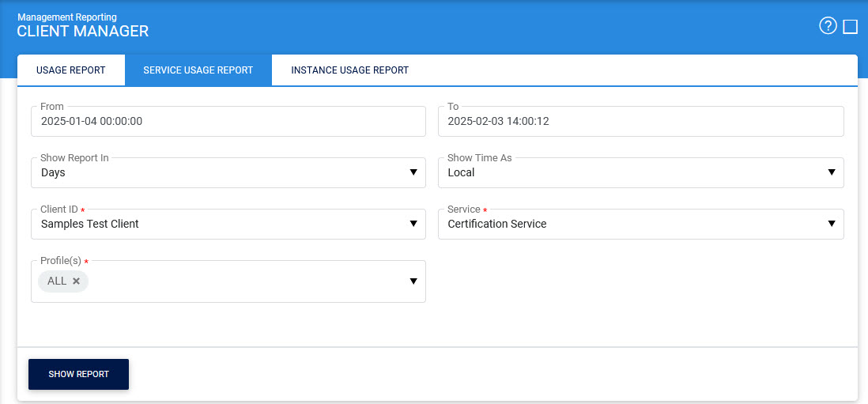
Task: Open the Service dropdown arrow
Action: coord(832,224)
